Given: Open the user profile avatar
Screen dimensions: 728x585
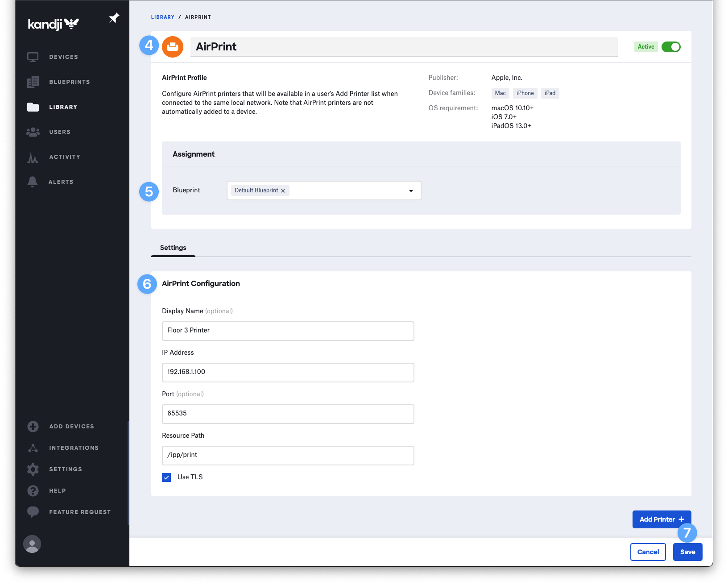Looking at the screenshot, I should (x=32, y=544).
